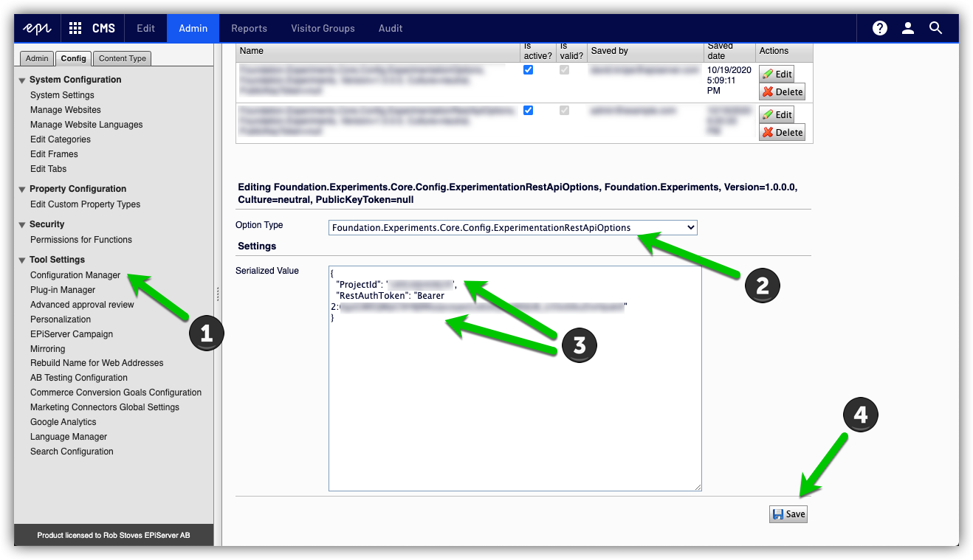Open Configuration Manager in Tool Settings
This screenshot has width=973, height=560.
75,275
